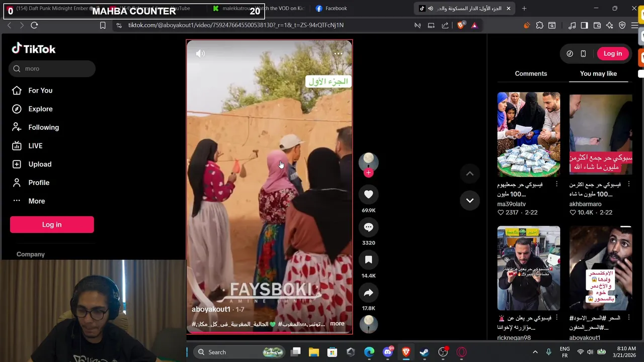Image resolution: width=644 pixels, height=362 pixels.
Task: Follow creator via the red plus badge
Action: pyautogui.click(x=368, y=173)
